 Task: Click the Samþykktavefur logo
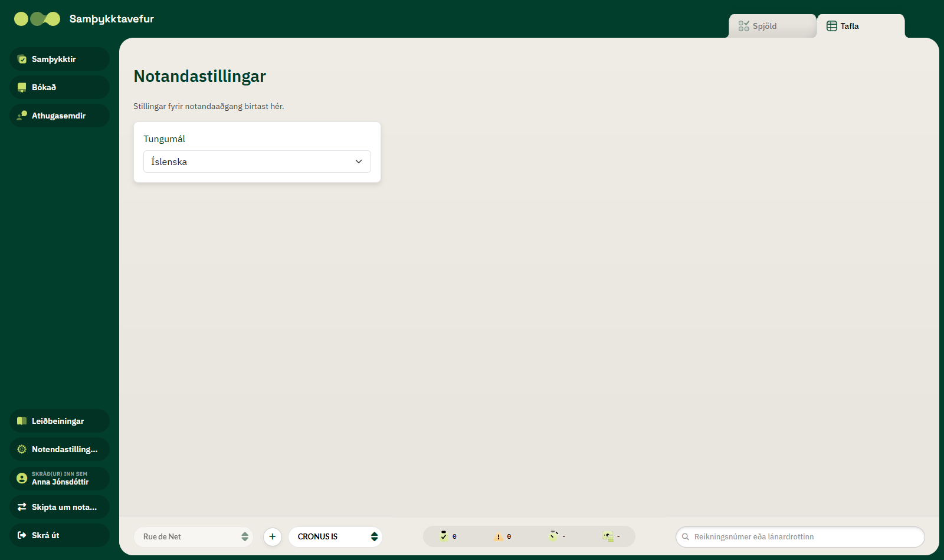pyautogui.click(x=37, y=19)
